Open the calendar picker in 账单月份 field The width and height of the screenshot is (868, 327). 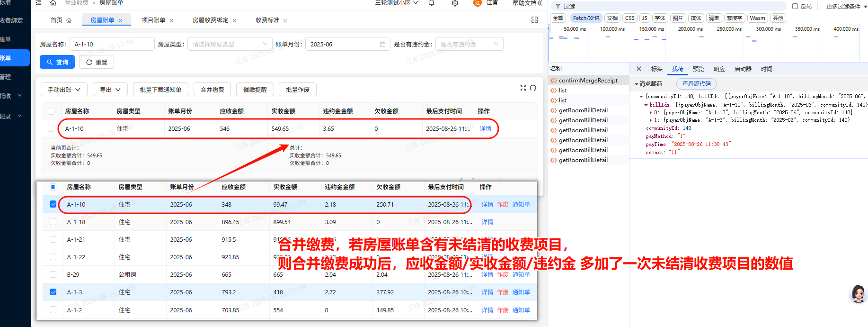[x=382, y=44]
